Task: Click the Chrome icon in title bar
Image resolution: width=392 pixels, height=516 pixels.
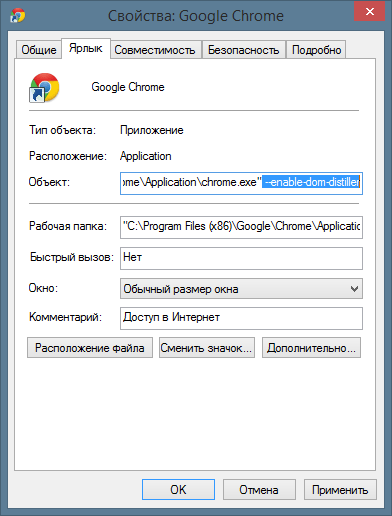Action: point(18,15)
